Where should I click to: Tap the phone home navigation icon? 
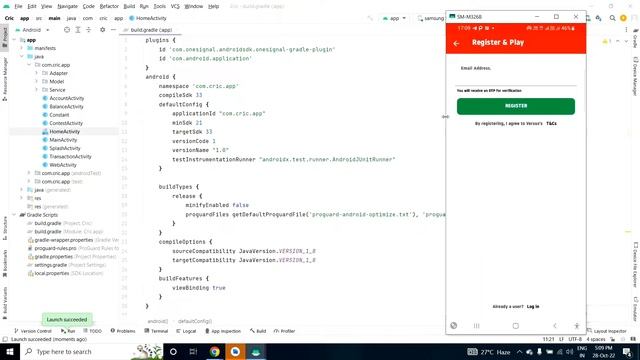tap(516, 326)
